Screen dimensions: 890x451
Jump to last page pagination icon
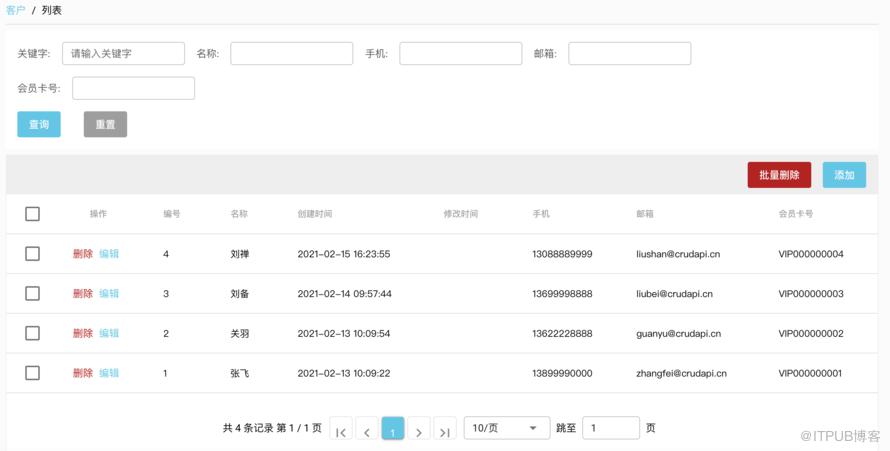coord(445,429)
